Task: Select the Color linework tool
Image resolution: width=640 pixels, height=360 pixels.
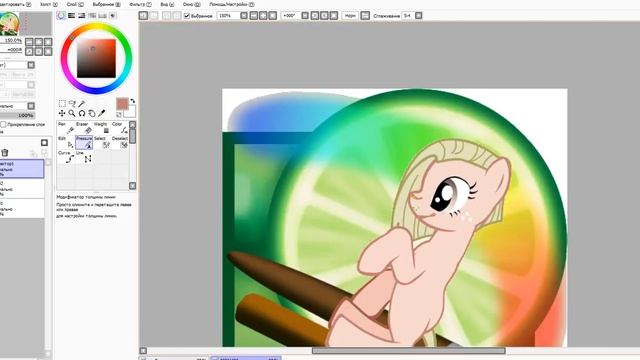Action: click(120, 128)
